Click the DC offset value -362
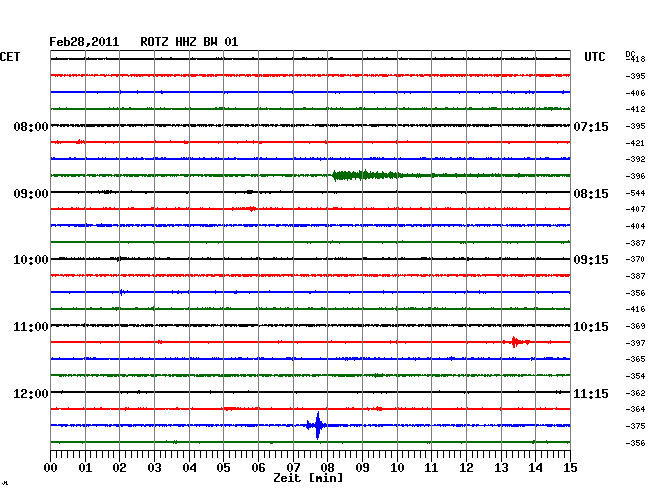This screenshot has width=650, height=494. point(635,392)
